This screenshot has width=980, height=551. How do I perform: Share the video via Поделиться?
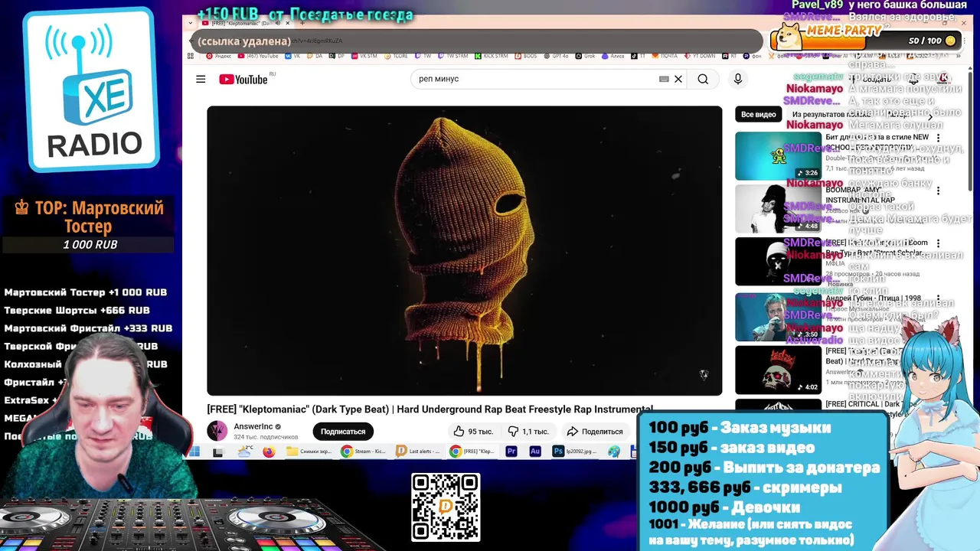click(594, 431)
